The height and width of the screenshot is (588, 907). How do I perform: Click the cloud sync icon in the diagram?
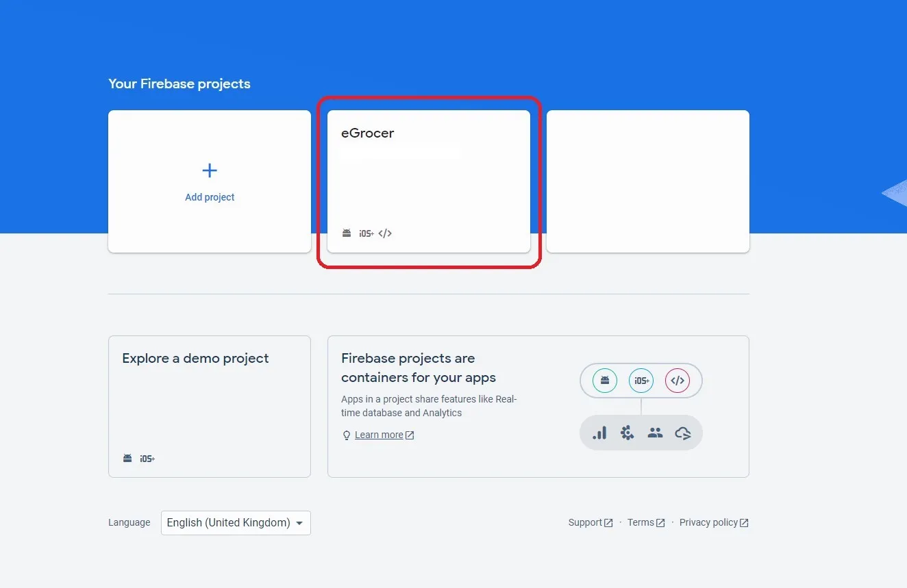coord(683,433)
